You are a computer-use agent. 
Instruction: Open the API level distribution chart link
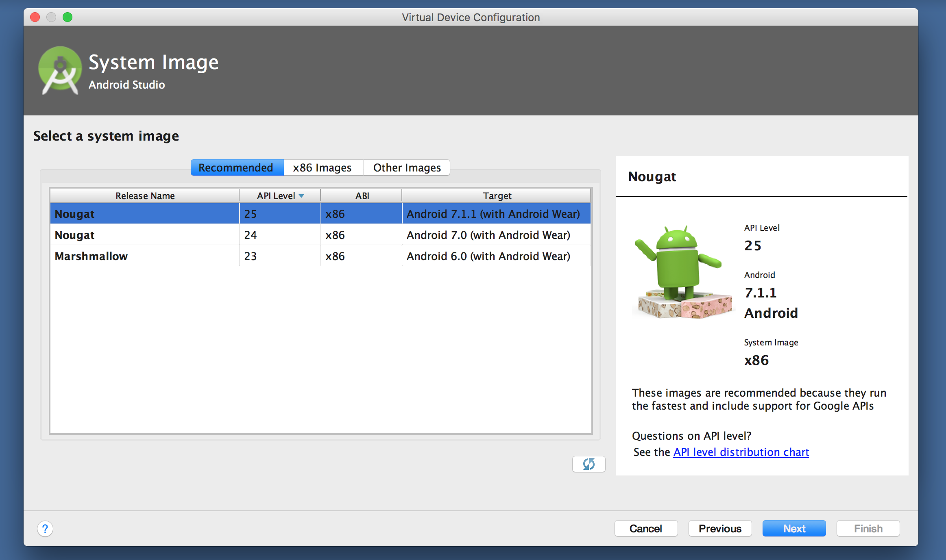coord(741,452)
